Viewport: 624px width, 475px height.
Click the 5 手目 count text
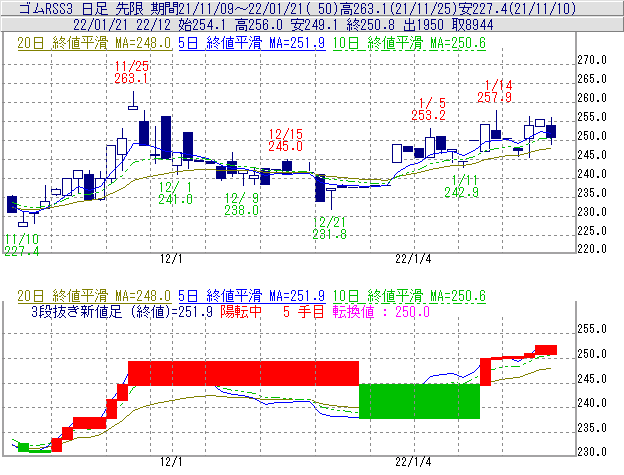click(304, 311)
